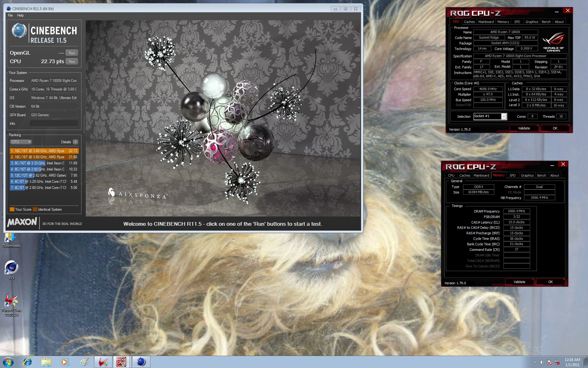
Task: Select ranking entry 7 Core i7 5.06
Action: (44, 188)
